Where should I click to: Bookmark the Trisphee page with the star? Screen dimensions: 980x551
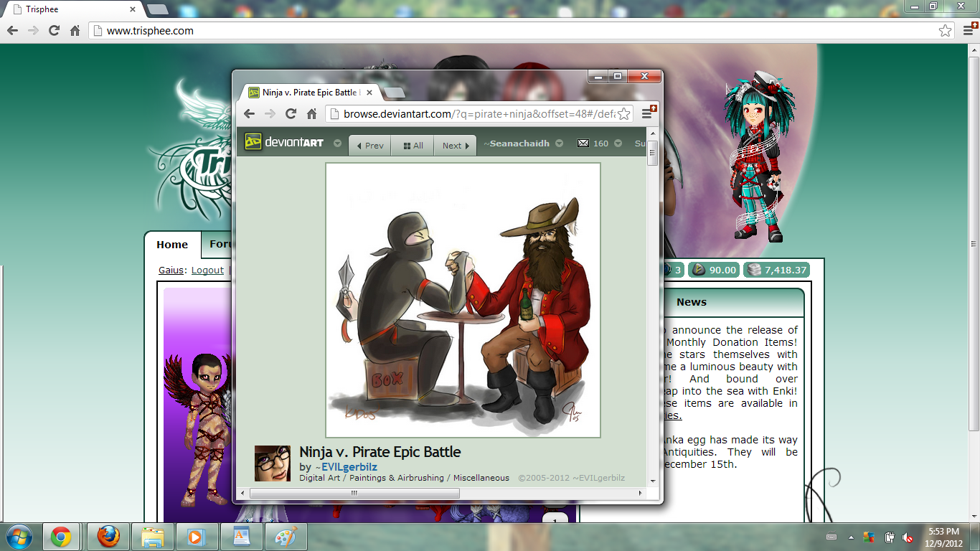click(x=945, y=31)
